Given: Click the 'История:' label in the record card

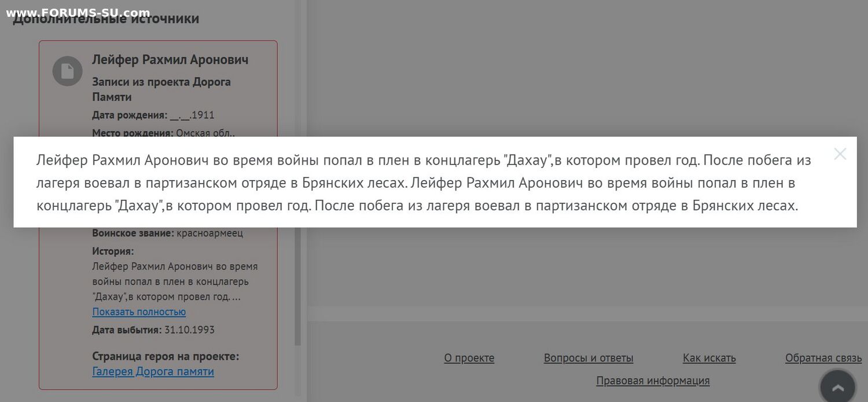Looking at the screenshot, I should tap(113, 251).
